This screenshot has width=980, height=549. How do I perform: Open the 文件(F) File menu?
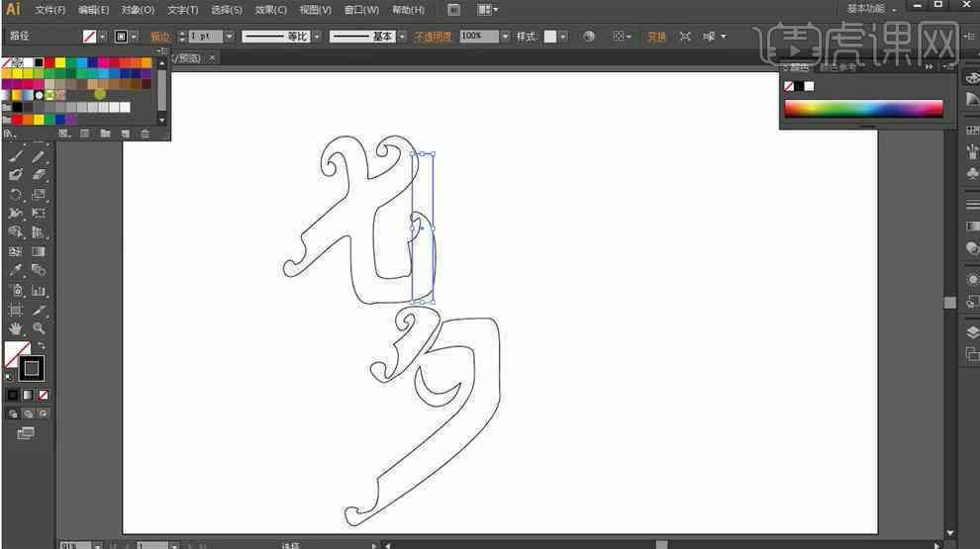tap(49, 10)
